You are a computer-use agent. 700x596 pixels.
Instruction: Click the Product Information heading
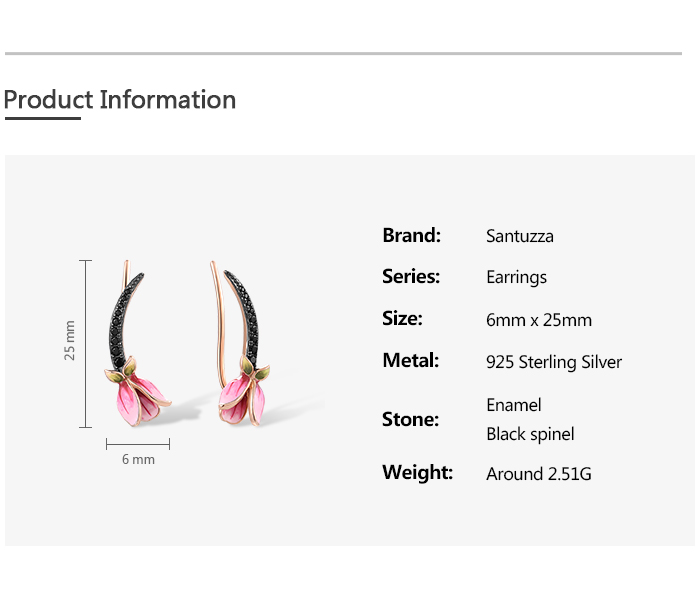click(120, 99)
